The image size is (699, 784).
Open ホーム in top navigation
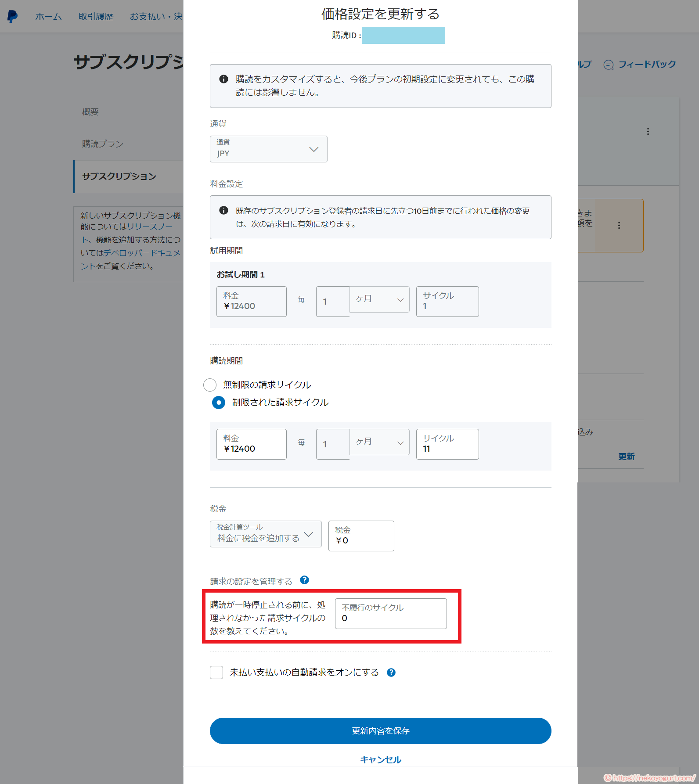pos(48,17)
